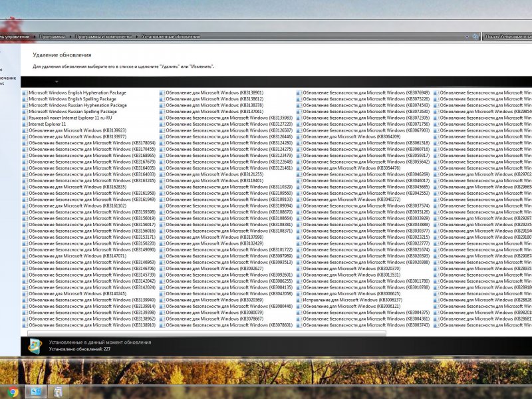Screen dimensions: 532x399
Task: Click the icon beside update KB3162835
Action: [x=25, y=187]
